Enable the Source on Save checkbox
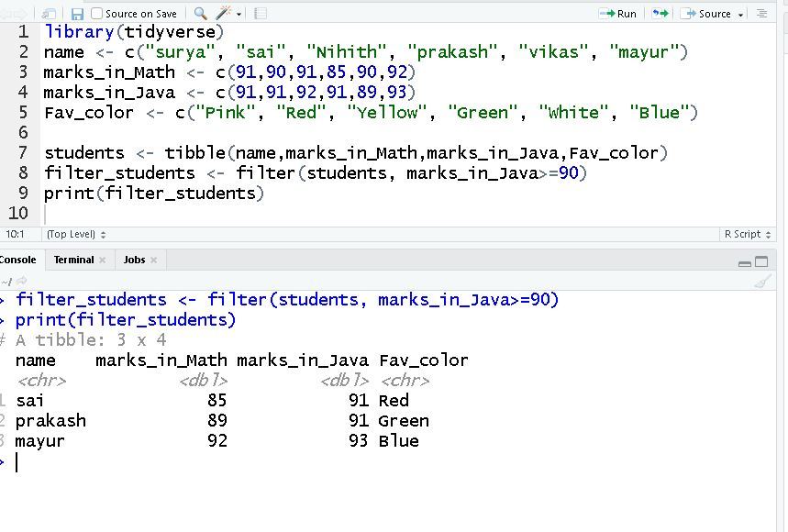This screenshot has width=788, height=532. pyautogui.click(x=96, y=14)
